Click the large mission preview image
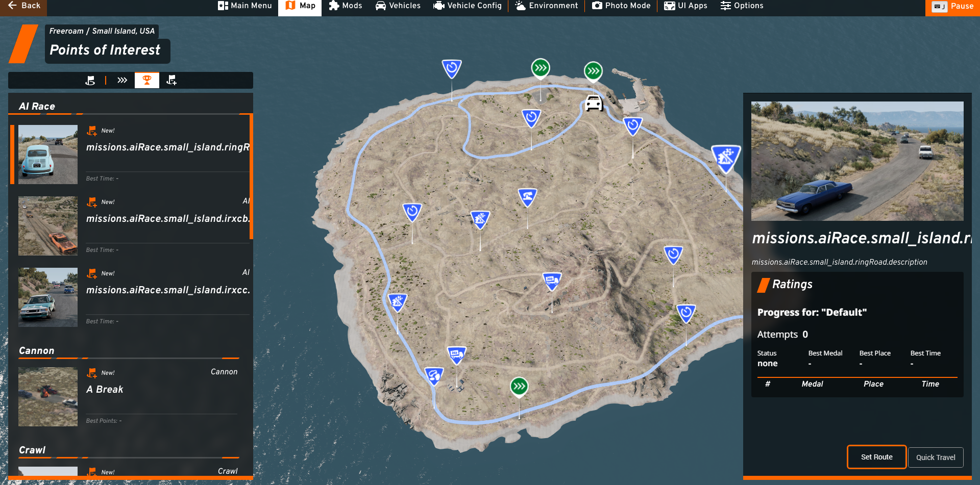Viewport: 980px width, 485px height. pyautogui.click(x=857, y=161)
